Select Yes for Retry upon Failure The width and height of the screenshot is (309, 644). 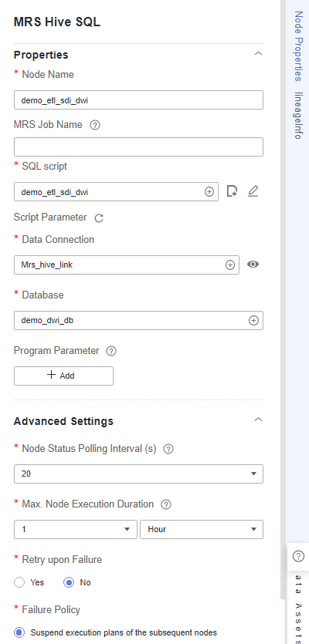19,582
